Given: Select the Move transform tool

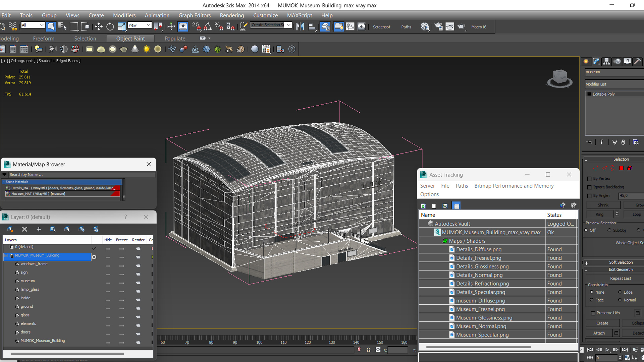Looking at the screenshot, I should click(x=99, y=26).
